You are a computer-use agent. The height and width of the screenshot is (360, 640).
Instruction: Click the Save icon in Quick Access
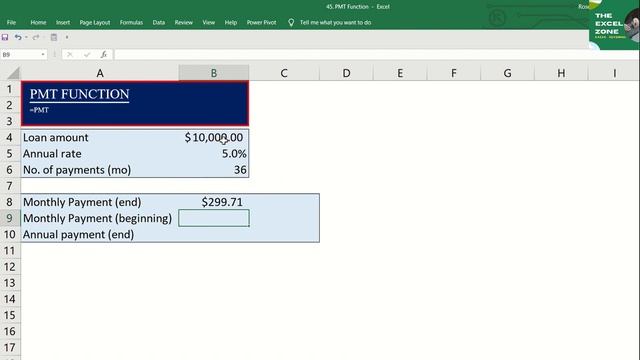5,37
